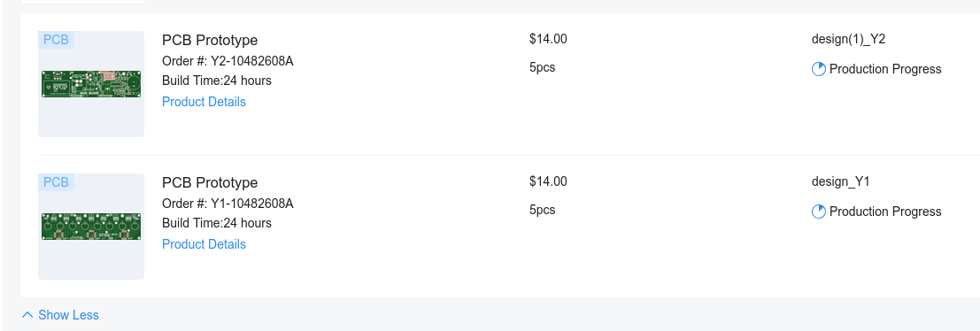
Task: Open the Y1-10482608A board thumbnail
Action: point(91,226)
